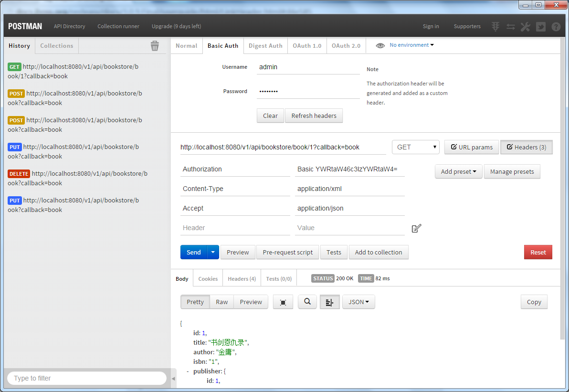Open the interceptor download icon in top bar

[x=495, y=26]
